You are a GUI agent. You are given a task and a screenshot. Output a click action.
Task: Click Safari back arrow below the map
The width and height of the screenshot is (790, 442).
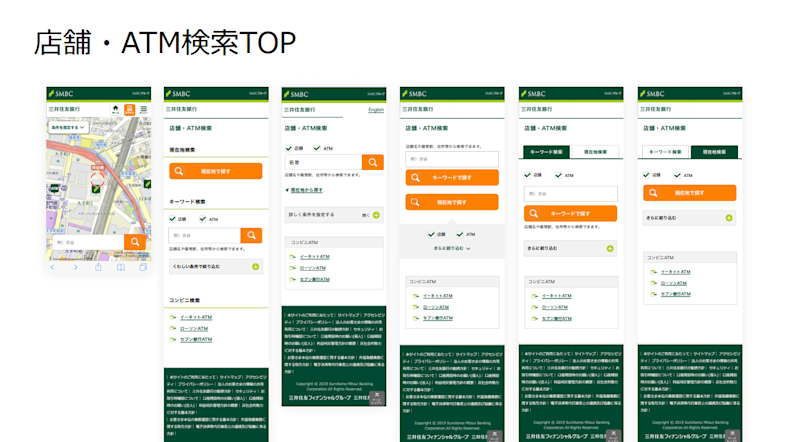point(52,267)
